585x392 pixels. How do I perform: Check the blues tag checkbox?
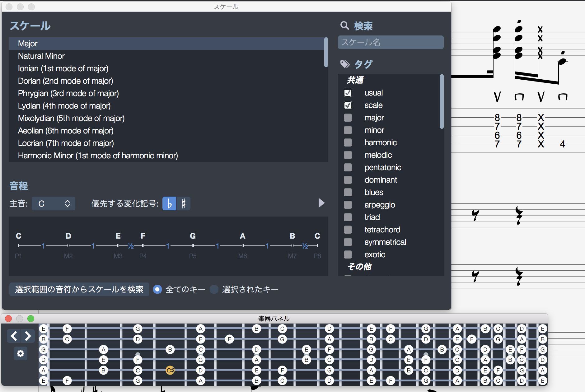tap(348, 193)
